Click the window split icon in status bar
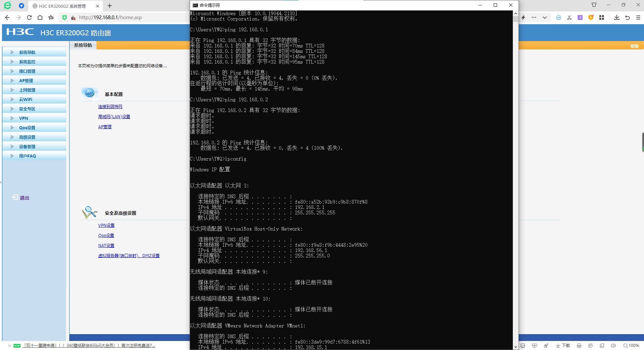Image resolution: width=644 pixels, height=350 pixels. point(602,346)
